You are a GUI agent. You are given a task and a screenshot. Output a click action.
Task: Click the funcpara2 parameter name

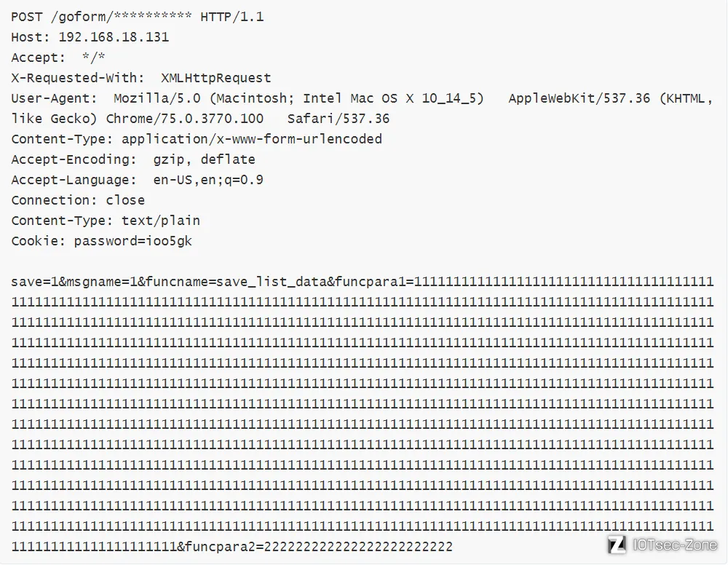tap(221, 547)
